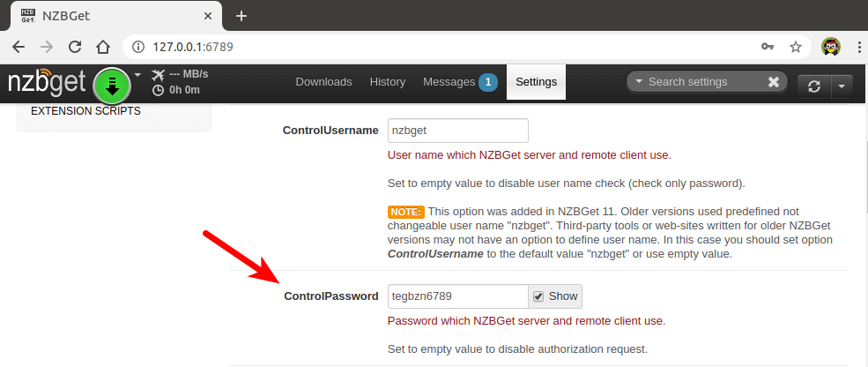This screenshot has height=367, width=868.
Task: Click the remaining time clock icon
Action: point(158,89)
